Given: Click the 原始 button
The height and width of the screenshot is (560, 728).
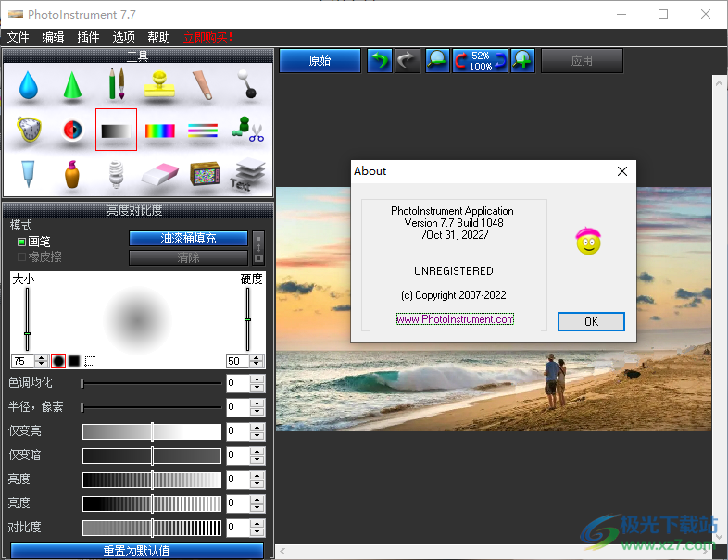Looking at the screenshot, I should click(x=320, y=61).
